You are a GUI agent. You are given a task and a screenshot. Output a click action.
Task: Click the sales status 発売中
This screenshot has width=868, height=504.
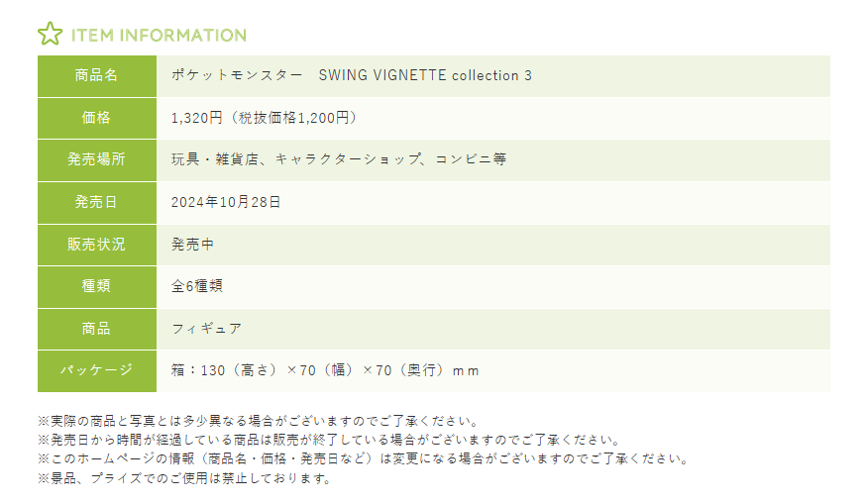(192, 245)
